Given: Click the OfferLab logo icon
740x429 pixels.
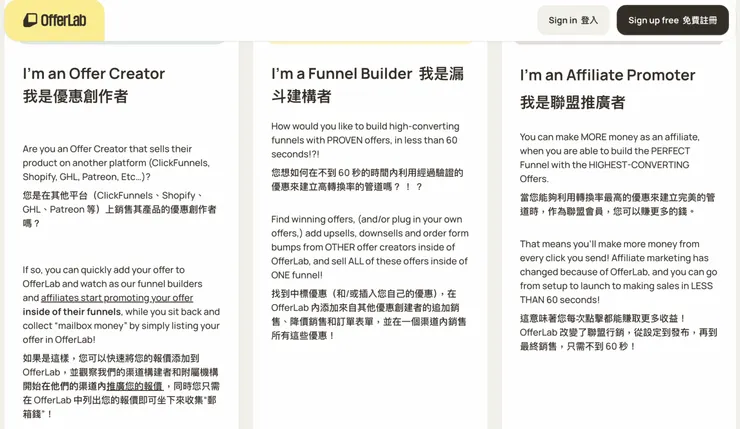Looking at the screenshot, I should (x=30, y=20).
